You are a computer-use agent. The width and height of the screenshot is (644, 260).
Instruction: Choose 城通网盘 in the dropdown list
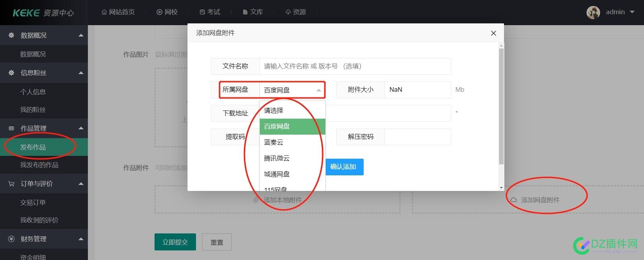point(292,174)
